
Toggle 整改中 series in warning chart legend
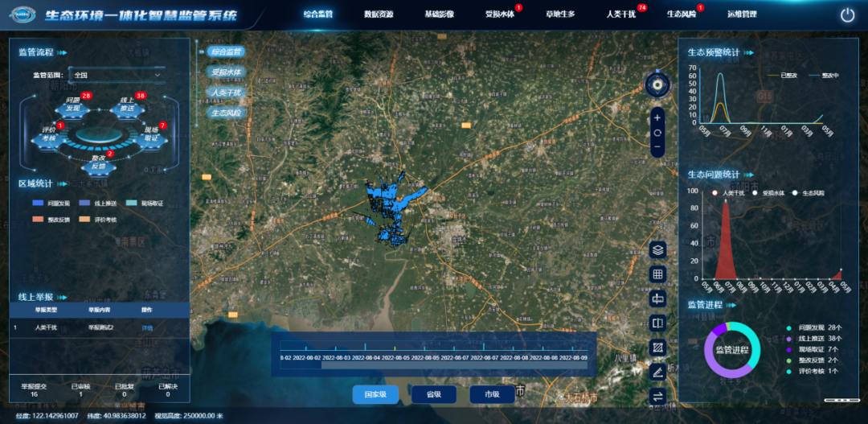[823, 75]
